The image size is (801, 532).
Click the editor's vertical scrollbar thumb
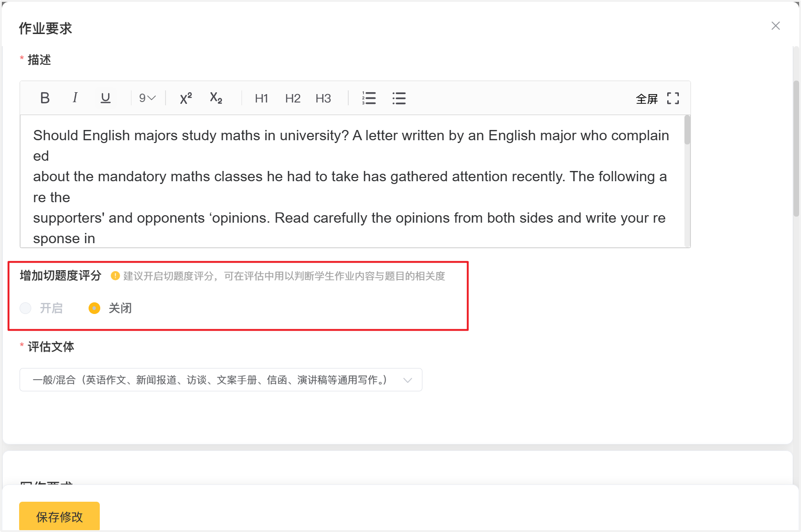(687, 130)
